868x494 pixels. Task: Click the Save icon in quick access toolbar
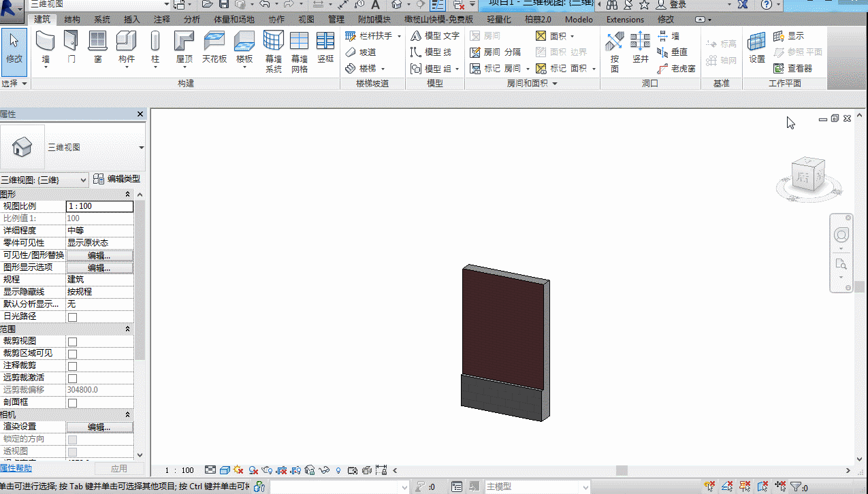[224, 4]
